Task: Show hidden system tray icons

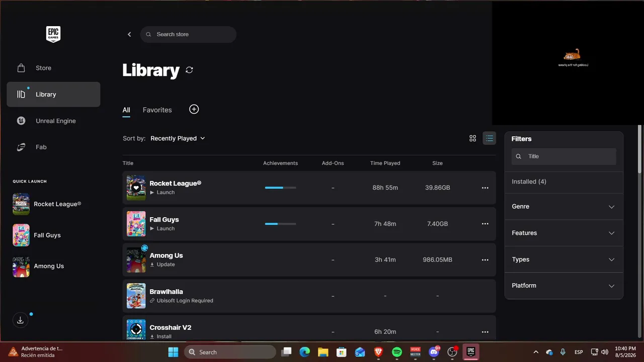Action: [x=536, y=352]
